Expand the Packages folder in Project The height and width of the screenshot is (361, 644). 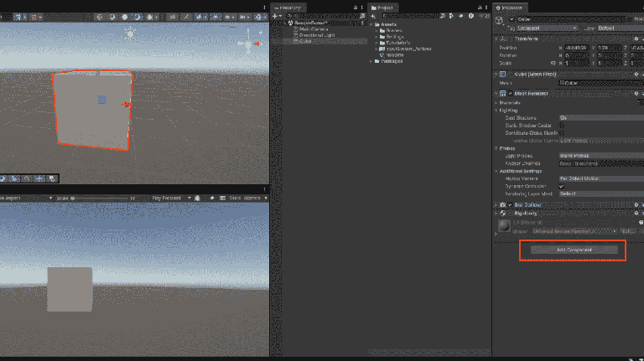coord(371,61)
